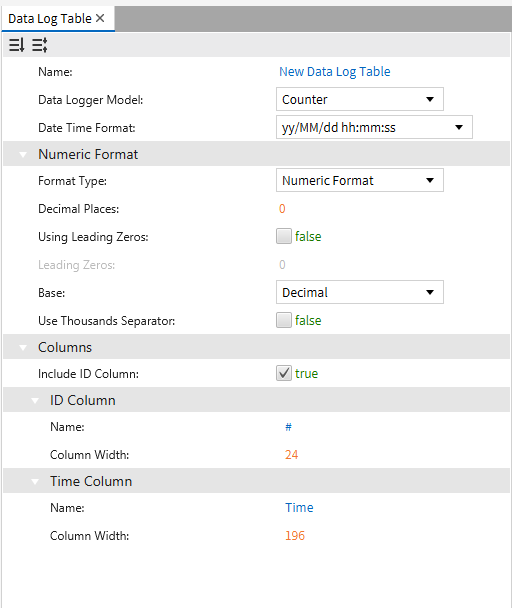512x608 pixels.
Task: Click the categorized sort list icon
Action: [x=40, y=45]
